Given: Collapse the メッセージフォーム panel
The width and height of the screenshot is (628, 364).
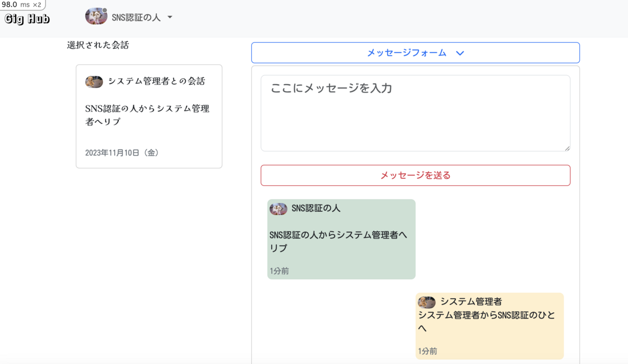Looking at the screenshot, I should click(416, 52).
